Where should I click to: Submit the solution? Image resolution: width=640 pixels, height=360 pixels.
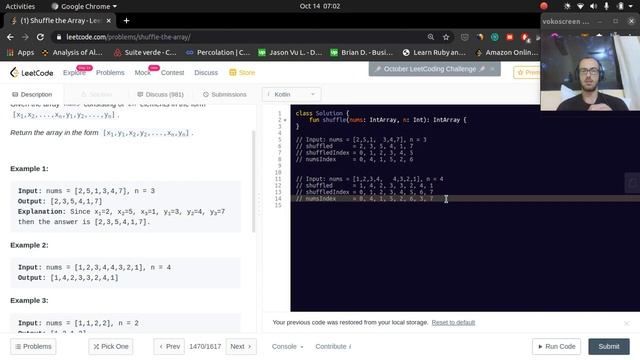point(609,347)
